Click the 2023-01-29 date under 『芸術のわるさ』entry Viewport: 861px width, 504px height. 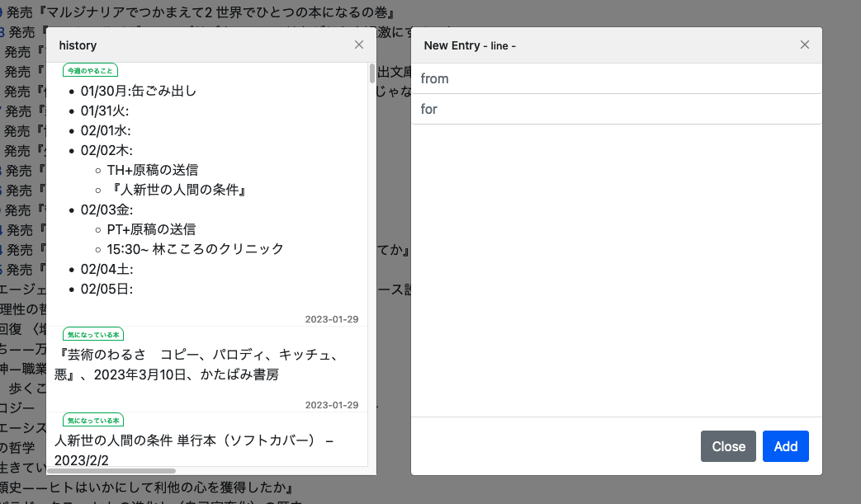[332, 405]
